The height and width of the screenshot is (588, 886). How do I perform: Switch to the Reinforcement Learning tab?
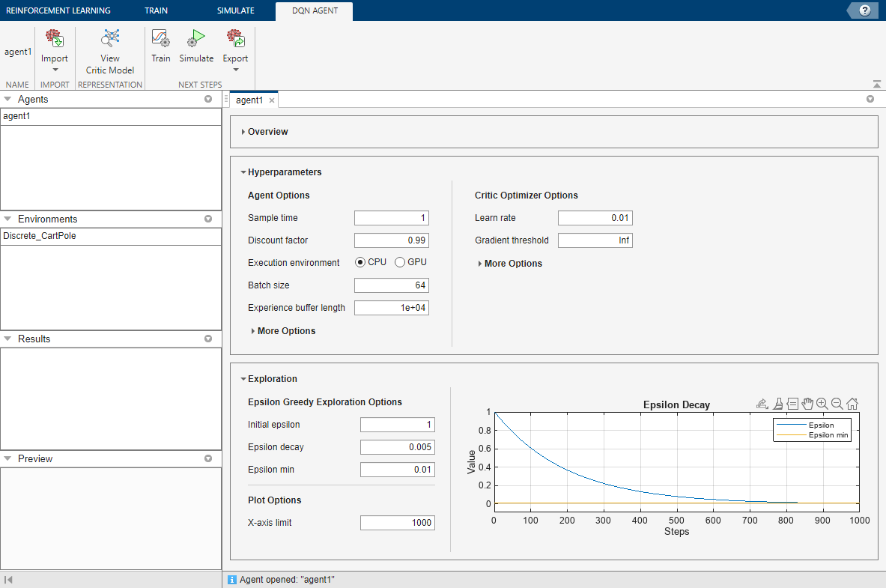pyautogui.click(x=58, y=10)
